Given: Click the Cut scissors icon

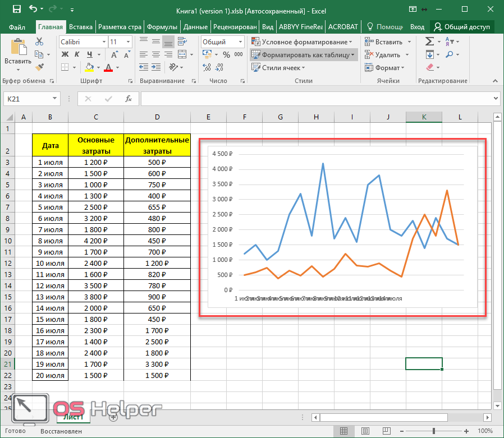Looking at the screenshot, I should [x=39, y=42].
